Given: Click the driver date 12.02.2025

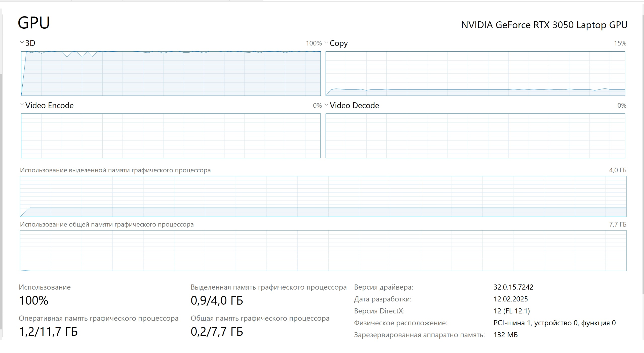Looking at the screenshot, I should pos(511,299).
